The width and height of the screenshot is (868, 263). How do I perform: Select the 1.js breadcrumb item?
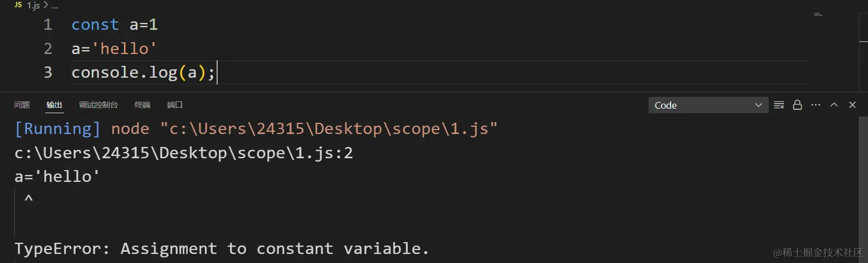(x=33, y=5)
